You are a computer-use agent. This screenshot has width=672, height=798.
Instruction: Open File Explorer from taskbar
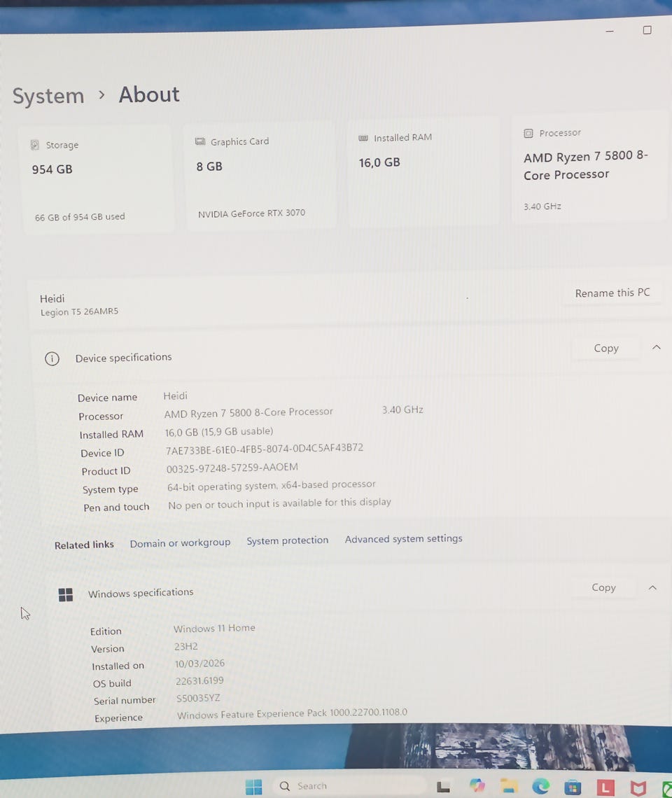click(509, 786)
